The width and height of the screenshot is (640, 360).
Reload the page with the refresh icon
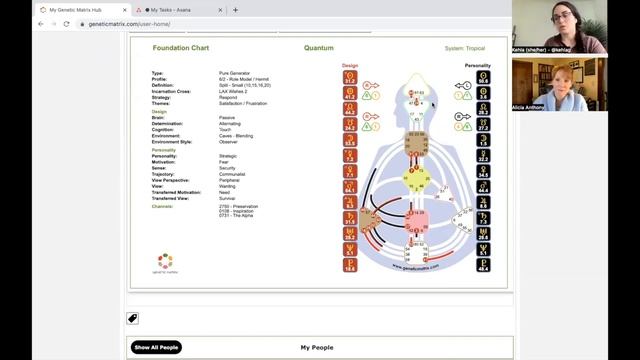(67, 24)
